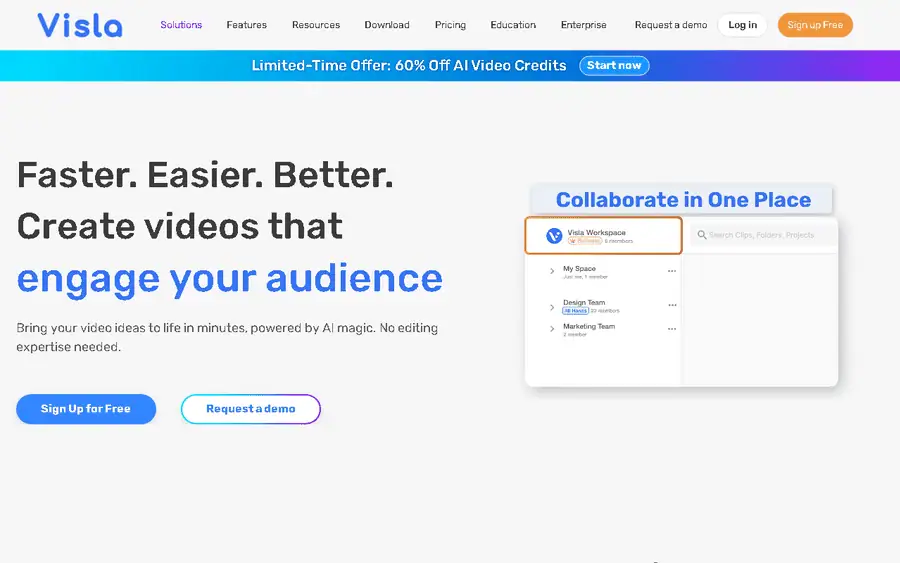Open the Solutions menu
This screenshot has height=563, width=900.
click(181, 25)
